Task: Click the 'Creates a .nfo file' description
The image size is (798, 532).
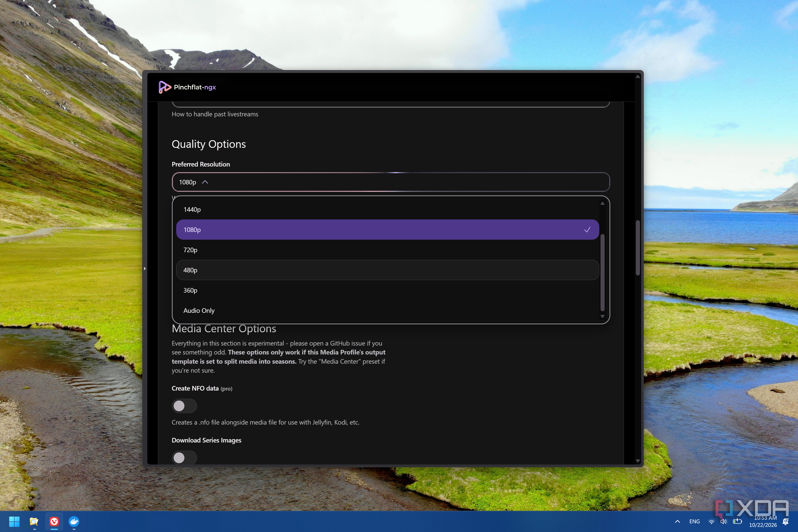Action: [x=265, y=423]
